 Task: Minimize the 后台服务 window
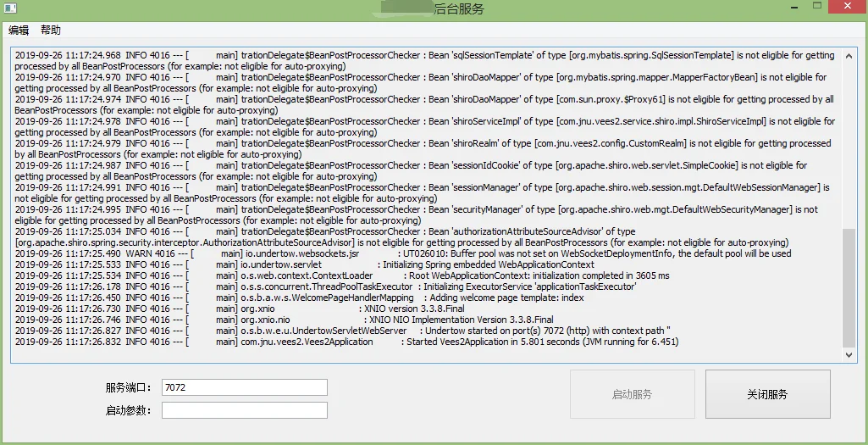[x=793, y=7]
